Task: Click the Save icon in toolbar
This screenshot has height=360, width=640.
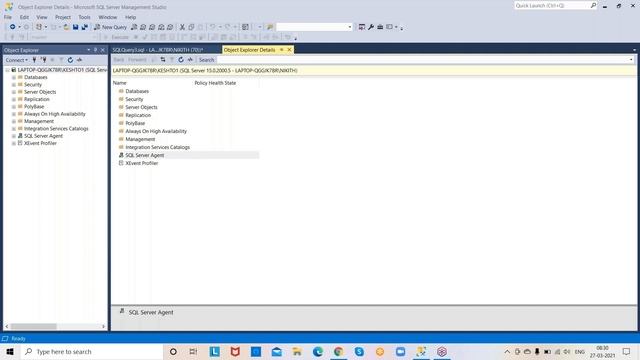Action: click(x=76, y=27)
